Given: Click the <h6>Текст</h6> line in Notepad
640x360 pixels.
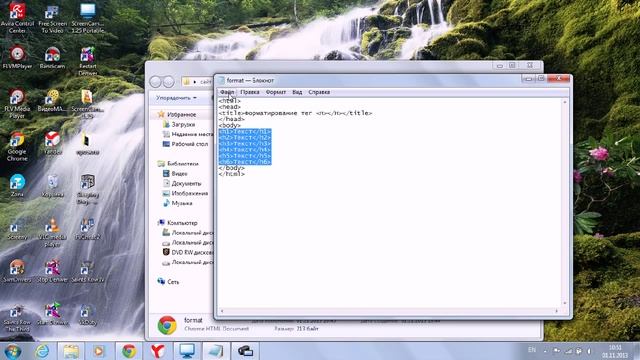Looking at the screenshot, I should point(244,162).
